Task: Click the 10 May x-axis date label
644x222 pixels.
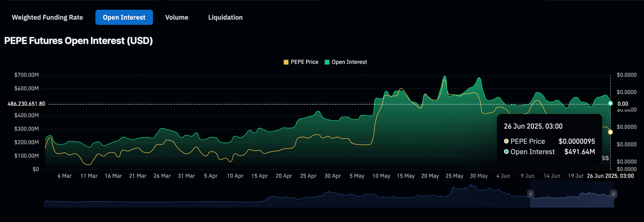Action: point(381,176)
